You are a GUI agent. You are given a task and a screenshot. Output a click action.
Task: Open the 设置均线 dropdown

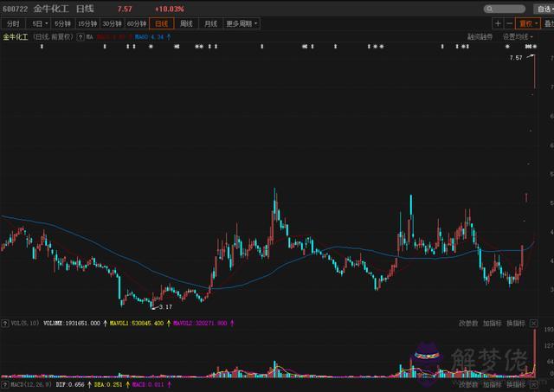517,37
